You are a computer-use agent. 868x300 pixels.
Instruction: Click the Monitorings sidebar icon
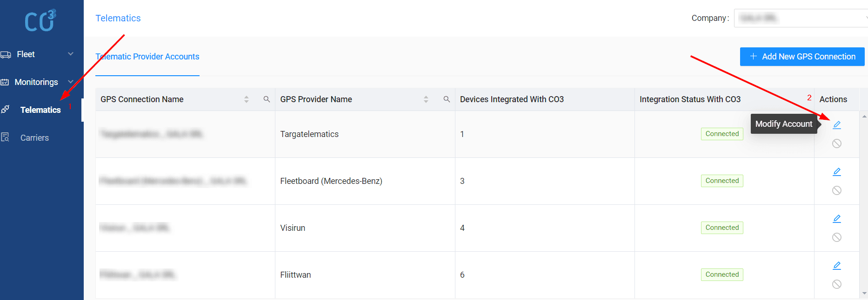click(x=5, y=82)
